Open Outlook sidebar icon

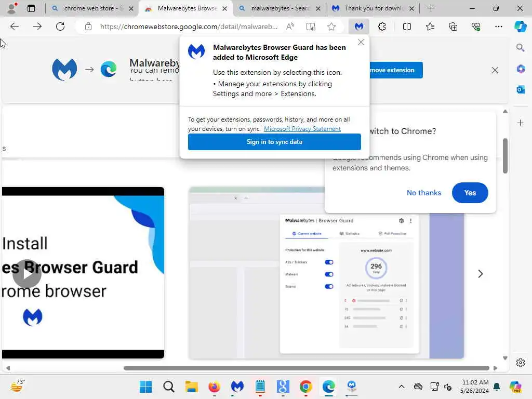coord(521,89)
